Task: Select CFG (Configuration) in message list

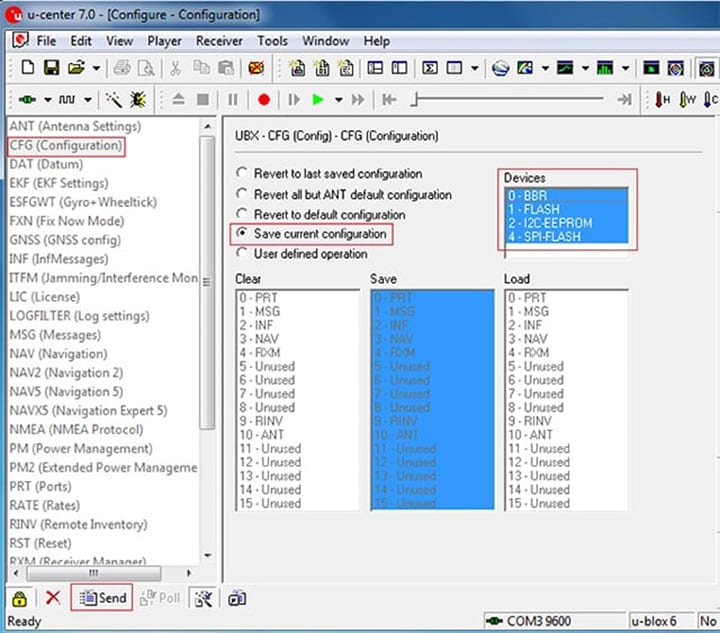Action: click(x=66, y=146)
